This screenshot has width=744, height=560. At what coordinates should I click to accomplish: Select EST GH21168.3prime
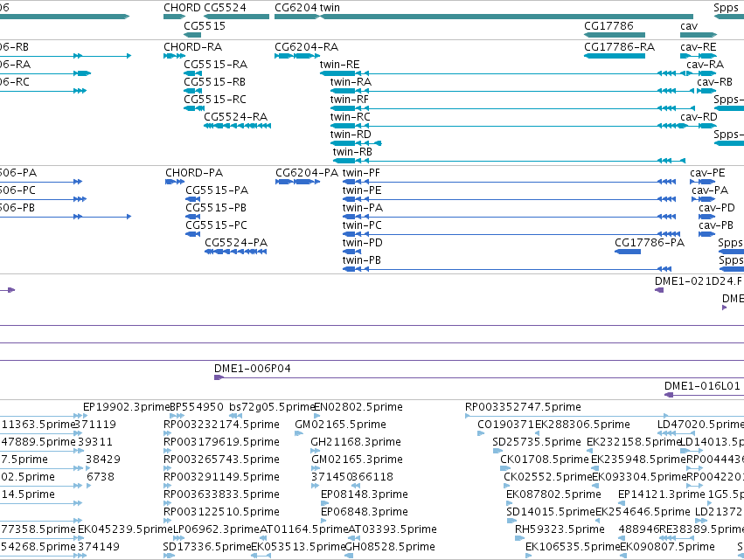pyautogui.click(x=356, y=442)
